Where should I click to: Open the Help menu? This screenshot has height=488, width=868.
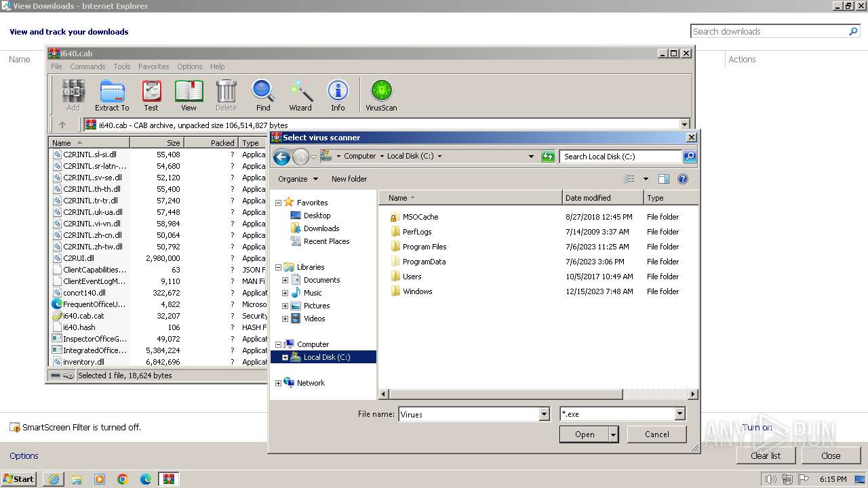(217, 66)
